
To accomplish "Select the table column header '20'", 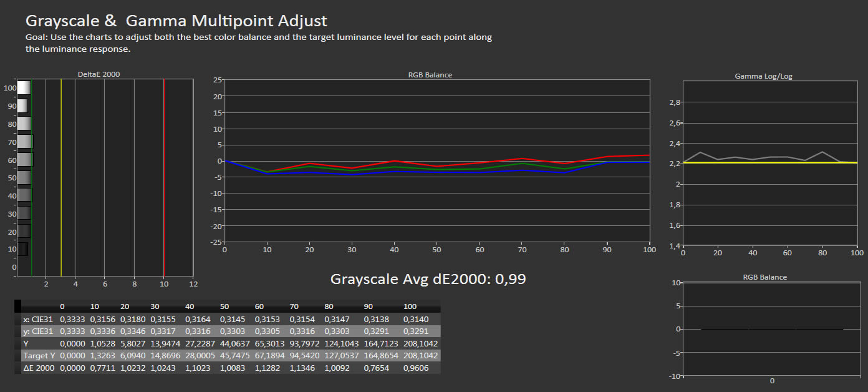I will tap(125, 306).
